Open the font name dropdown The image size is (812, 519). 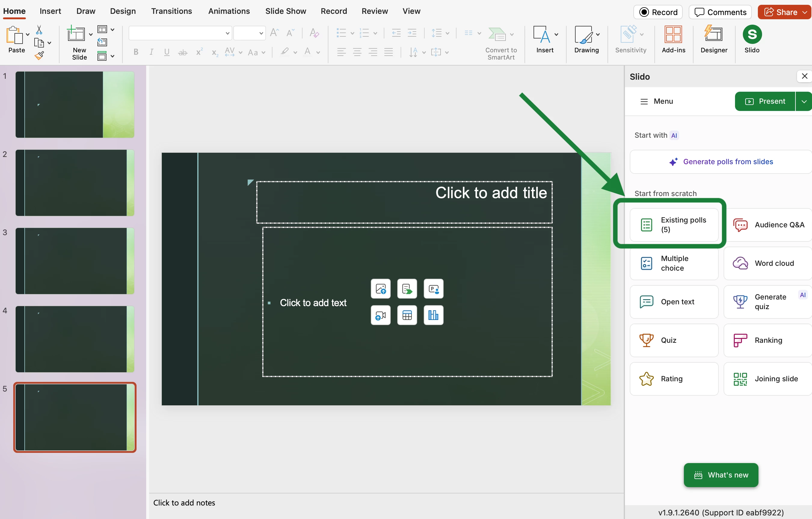coord(228,33)
